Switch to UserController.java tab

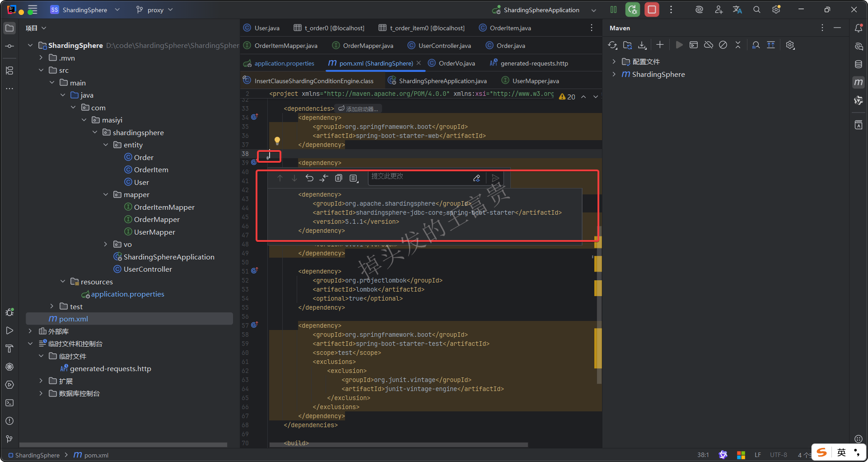click(439, 46)
